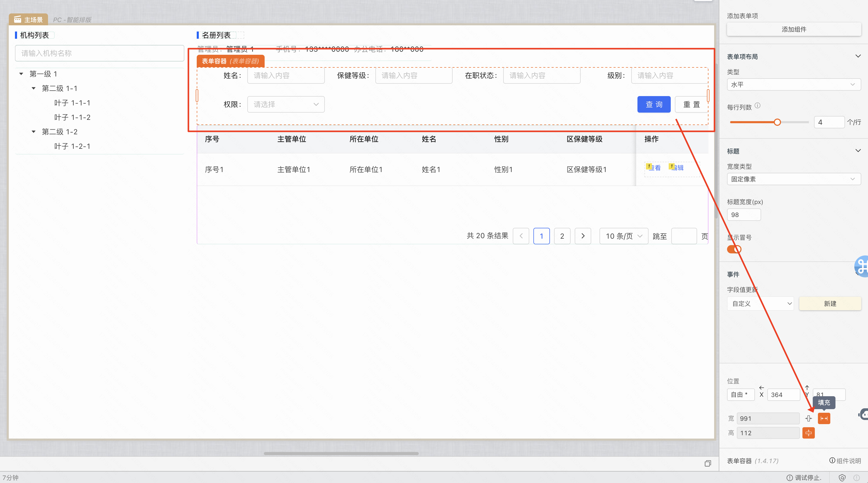Click the copy layout icon below canvas
The image size is (868, 483).
[708, 463]
